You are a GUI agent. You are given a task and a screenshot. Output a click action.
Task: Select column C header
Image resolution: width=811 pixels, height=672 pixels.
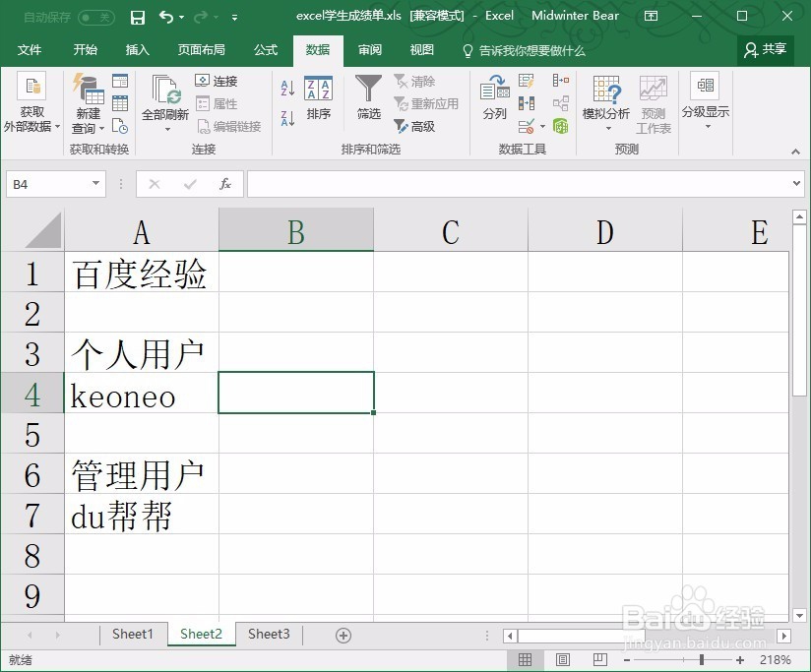pos(451,231)
